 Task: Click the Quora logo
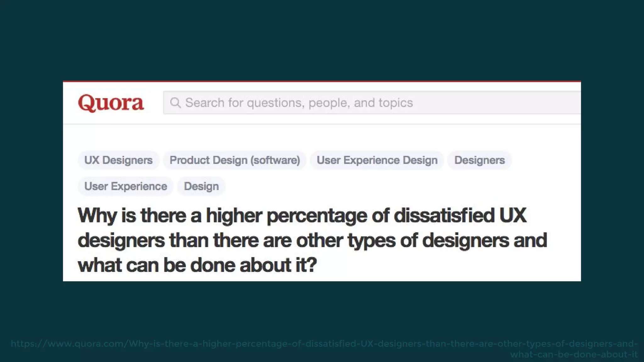111,103
